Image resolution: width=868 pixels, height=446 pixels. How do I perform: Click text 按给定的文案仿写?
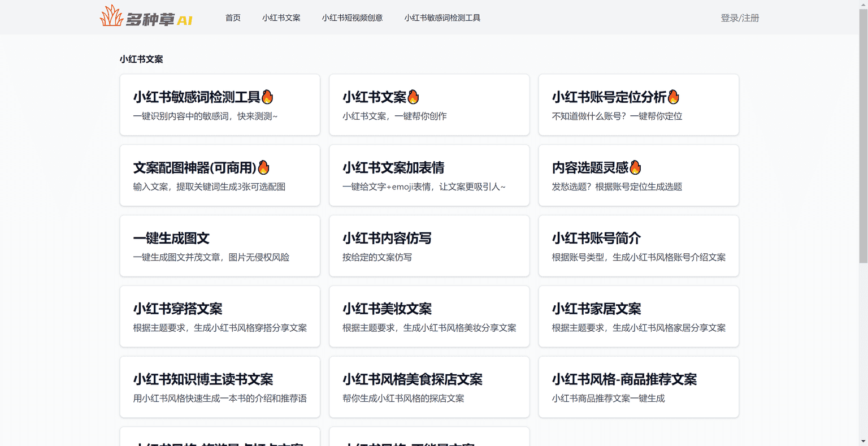click(377, 257)
